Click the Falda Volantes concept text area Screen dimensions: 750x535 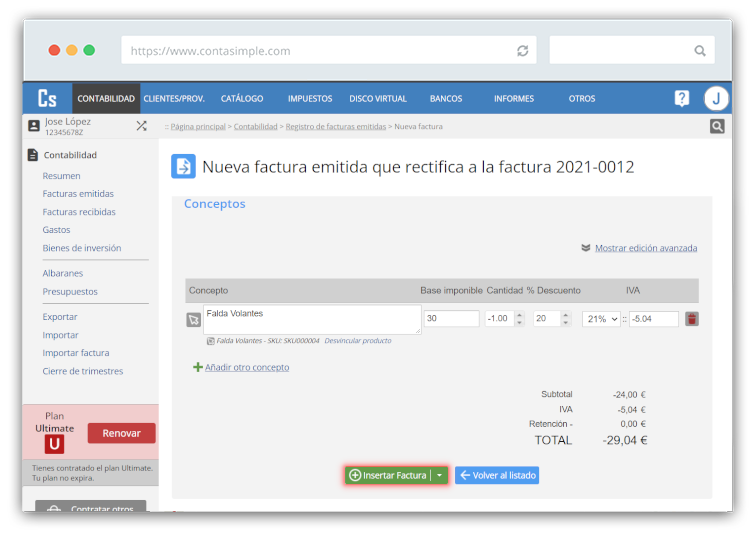(312, 319)
